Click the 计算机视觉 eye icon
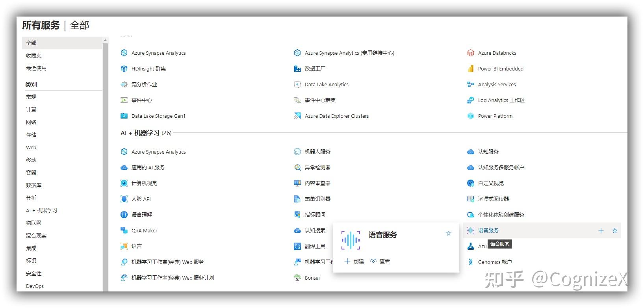The height and width of the screenshot is (308, 644). click(124, 183)
